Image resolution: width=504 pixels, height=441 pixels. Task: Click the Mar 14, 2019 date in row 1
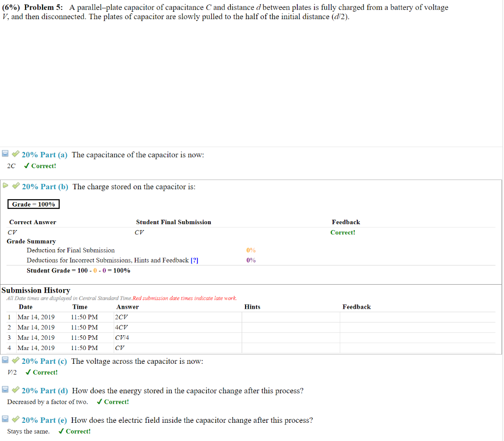(x=36, y=317)
